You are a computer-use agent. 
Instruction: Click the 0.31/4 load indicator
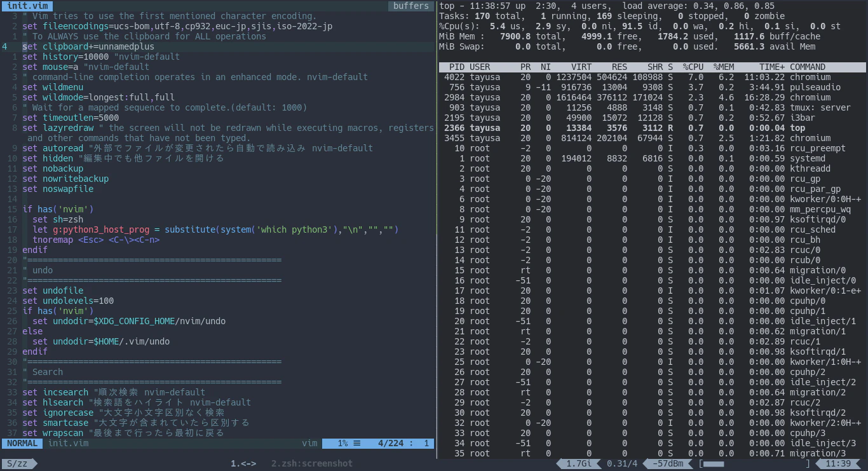coord(622,463)
